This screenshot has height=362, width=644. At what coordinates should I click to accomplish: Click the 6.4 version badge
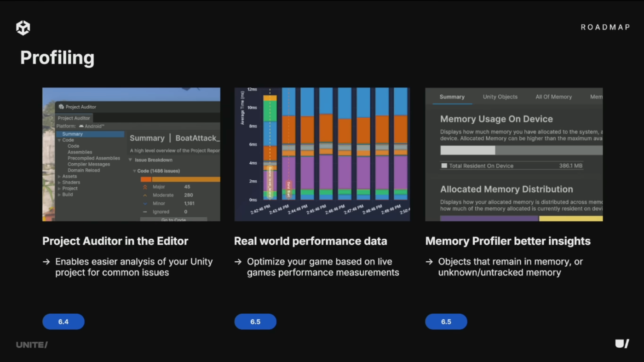pyautogui.click(x=63, y=322)
